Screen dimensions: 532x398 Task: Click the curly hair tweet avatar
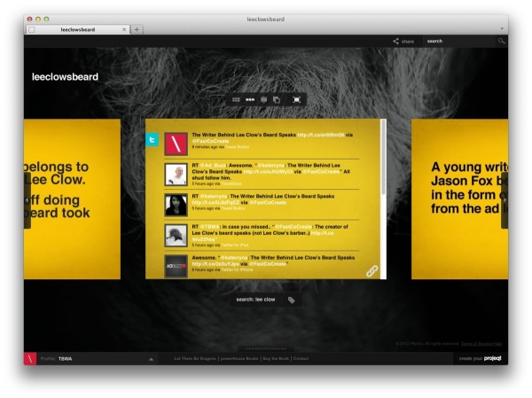[176, 236]
